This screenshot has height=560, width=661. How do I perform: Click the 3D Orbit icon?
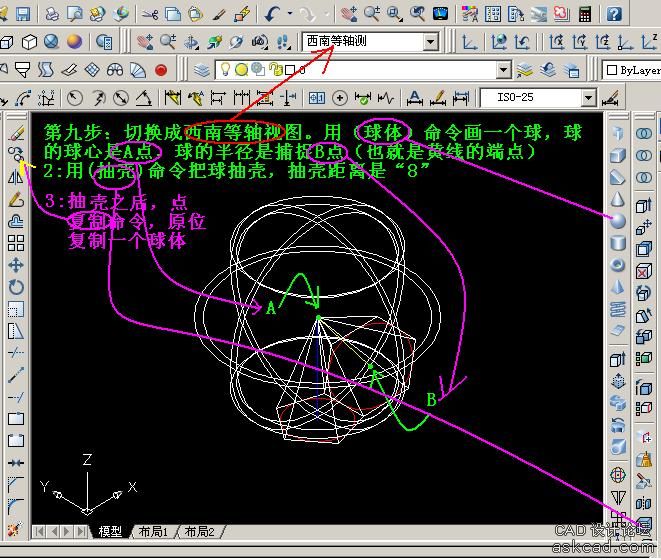point(191,42)
